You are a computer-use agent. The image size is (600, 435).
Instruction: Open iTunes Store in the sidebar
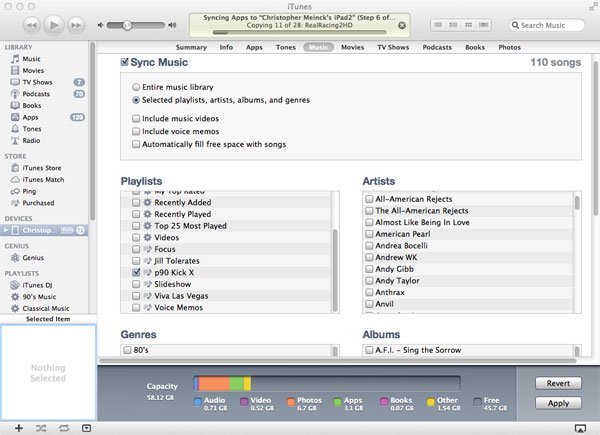[44, 168]
